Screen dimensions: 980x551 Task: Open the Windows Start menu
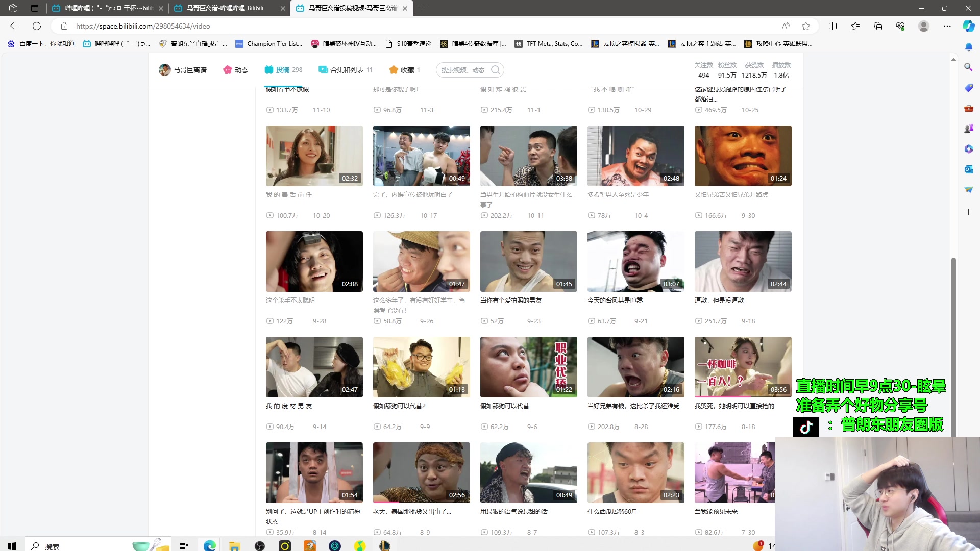12,546
